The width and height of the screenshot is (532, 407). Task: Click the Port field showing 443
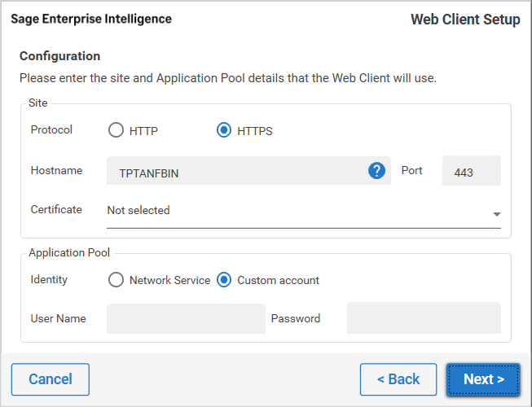pos(471,172)
